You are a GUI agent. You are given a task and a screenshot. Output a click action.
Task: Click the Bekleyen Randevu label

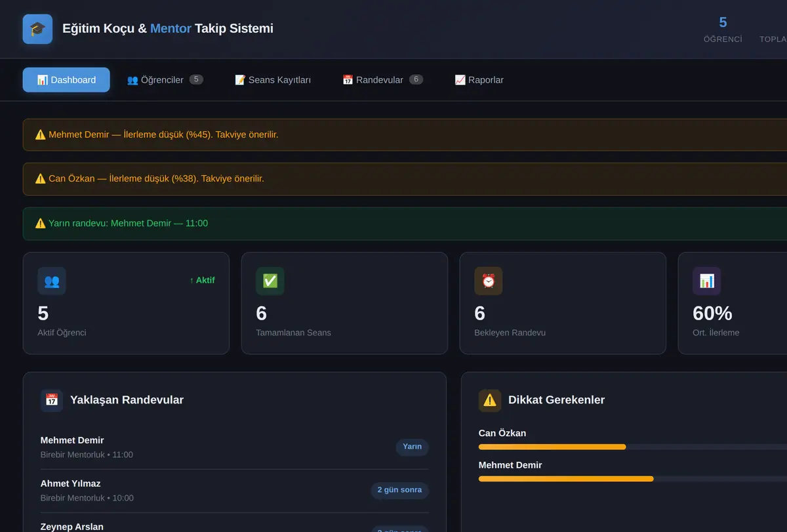coord(510,333)
